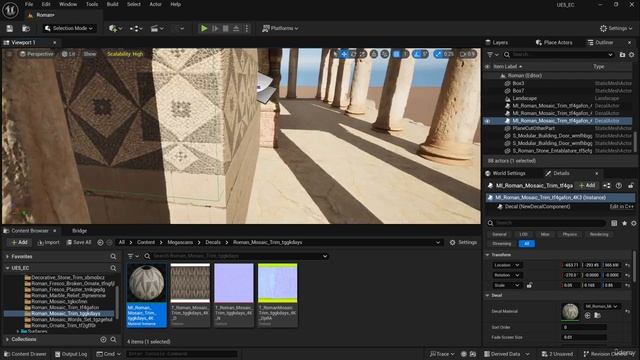Screen dimensions: 640x360
Task: Open the Selection Mode dropdown
Action: [x=69, y=28]
